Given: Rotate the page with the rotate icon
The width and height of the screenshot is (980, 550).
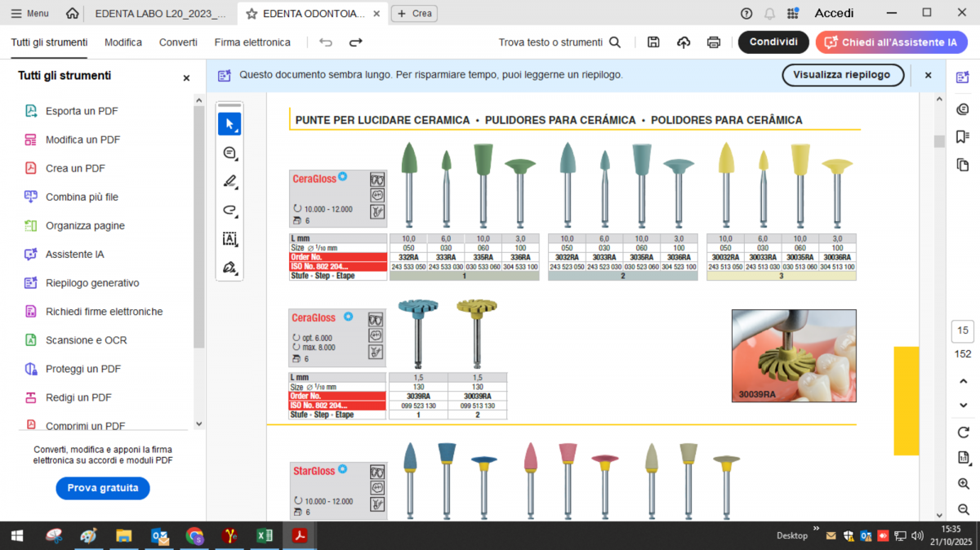Looking at the screenshot, I should pyautogui.click(x=963, y=432).
